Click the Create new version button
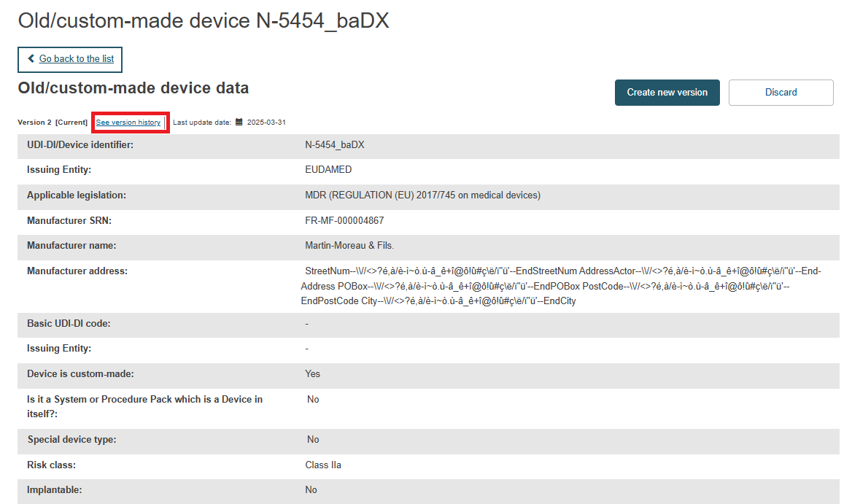Screen dimensions: 852x504 (x=667, y=93)
